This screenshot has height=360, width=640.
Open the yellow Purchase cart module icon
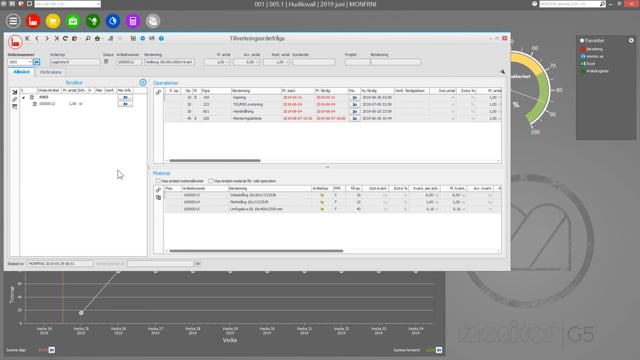[53, 21]
